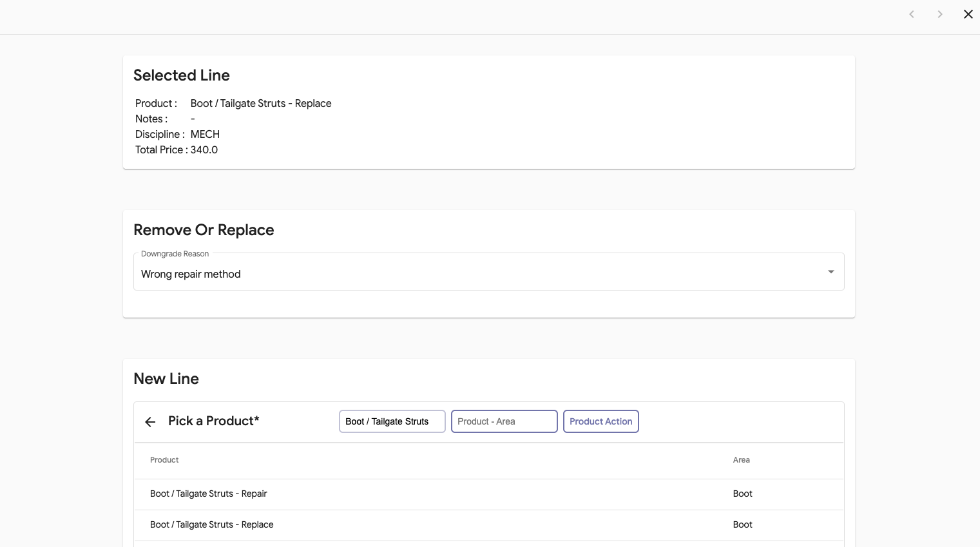Select the Boot / Tailgate Struts - Repair row
The width and height of the screenshot is (980, 547).
(488, 494)
